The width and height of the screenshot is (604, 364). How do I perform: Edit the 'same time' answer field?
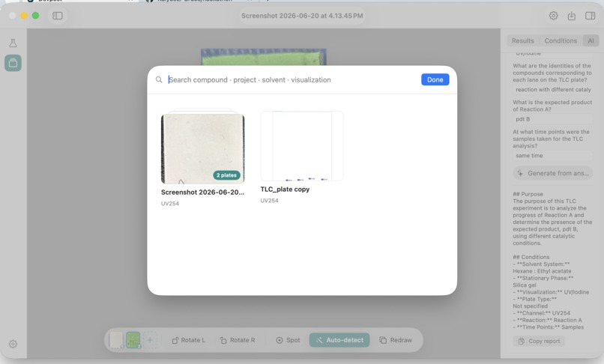click(552, 156)
